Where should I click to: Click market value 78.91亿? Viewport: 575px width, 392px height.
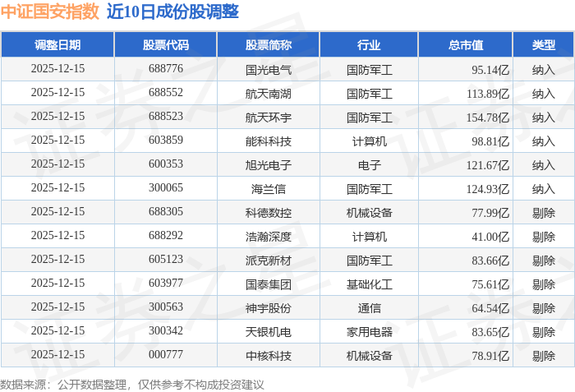[x=490, y=356]
